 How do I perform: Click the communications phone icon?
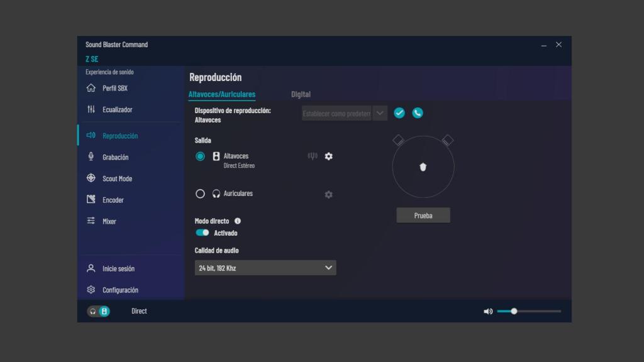tap(418, 112)
